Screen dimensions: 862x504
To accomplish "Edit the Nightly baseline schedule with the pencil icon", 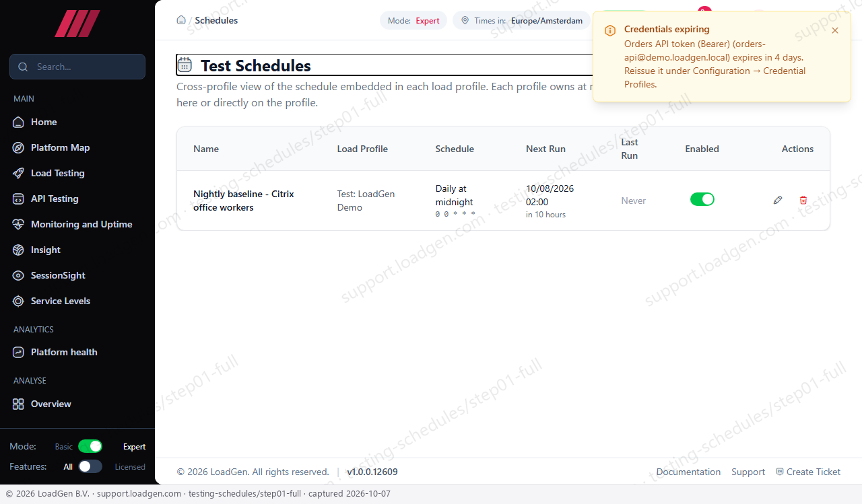I will click(778, 200).
